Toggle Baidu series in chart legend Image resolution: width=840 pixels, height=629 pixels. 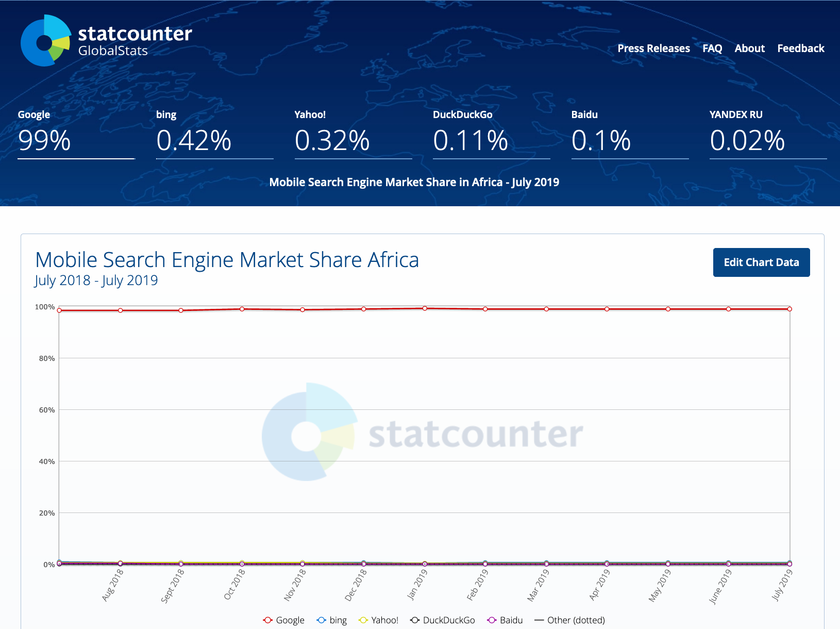505,620
